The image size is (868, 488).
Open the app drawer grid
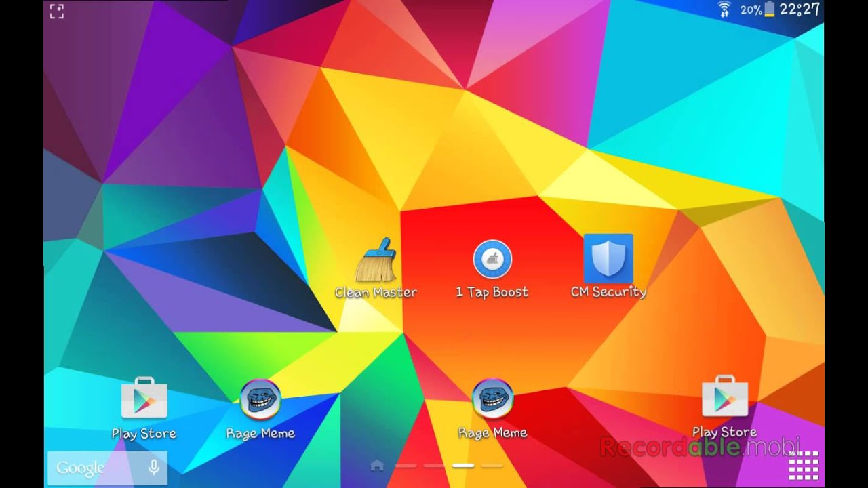(x=804, y=467)
